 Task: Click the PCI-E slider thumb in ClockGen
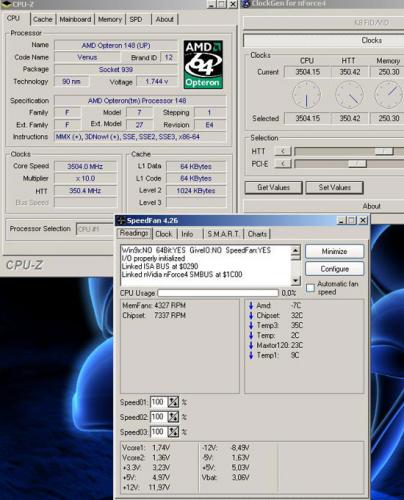[x=357, y=163]
